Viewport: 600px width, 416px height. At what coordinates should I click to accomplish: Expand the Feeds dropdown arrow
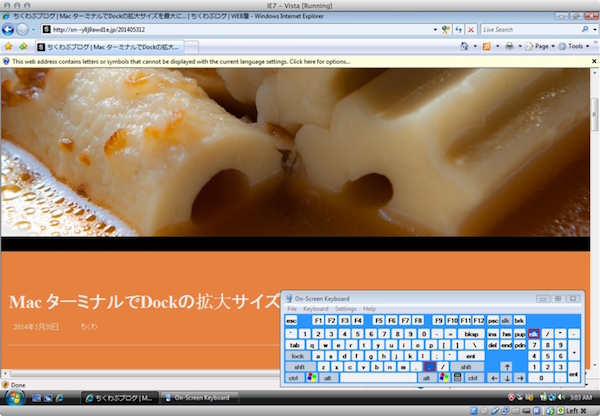(x=497, y=46)
